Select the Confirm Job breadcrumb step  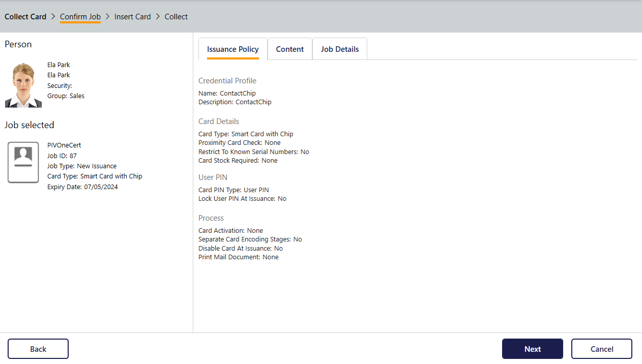[x=80, y=17]
